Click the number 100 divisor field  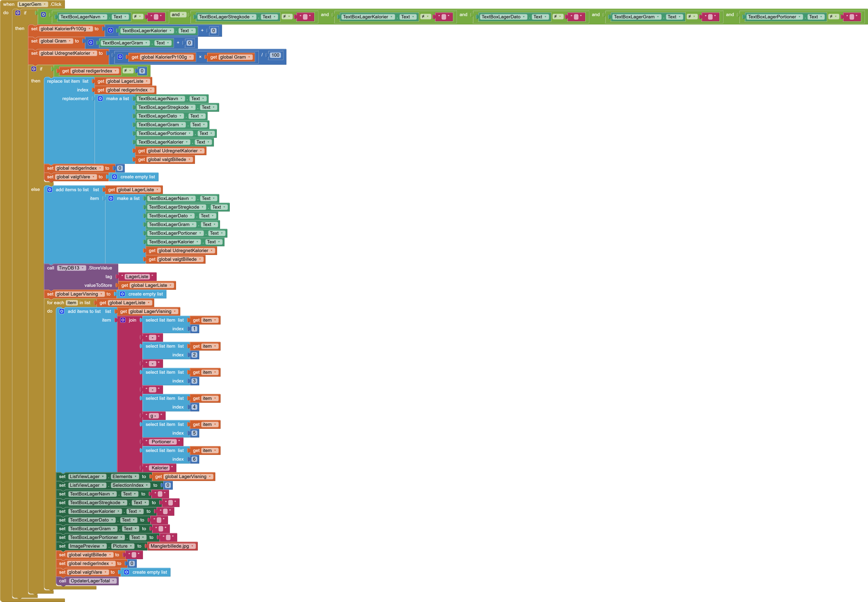tap(276, 55)
